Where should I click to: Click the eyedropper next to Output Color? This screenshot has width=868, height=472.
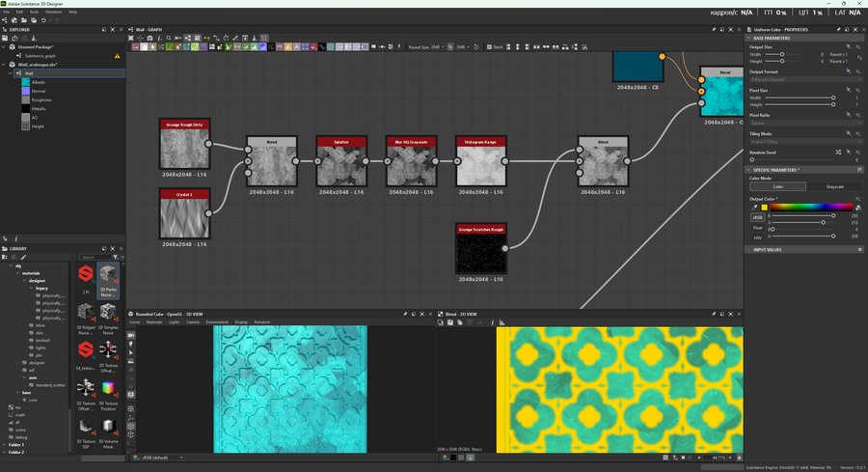pos(754,207)
